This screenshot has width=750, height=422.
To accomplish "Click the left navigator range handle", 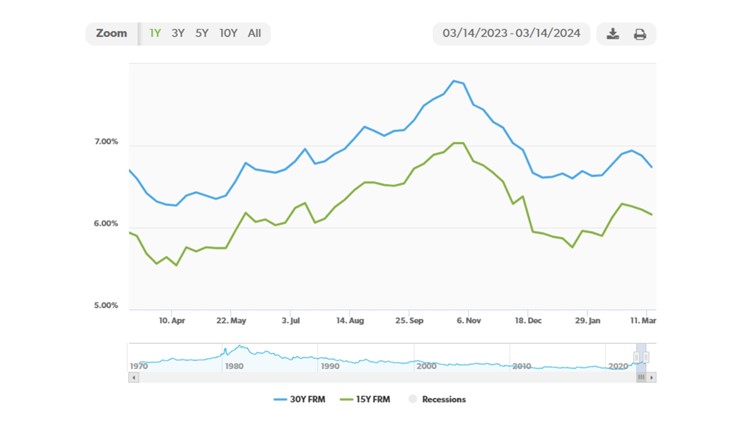I will tap(638, 357).
